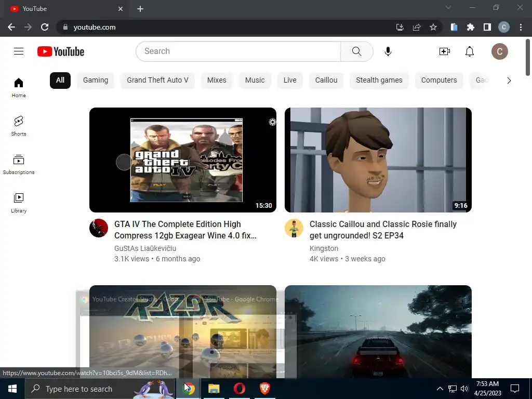
Task: Start voice search with the microphone icon
Action: click(x=388, y=51)
